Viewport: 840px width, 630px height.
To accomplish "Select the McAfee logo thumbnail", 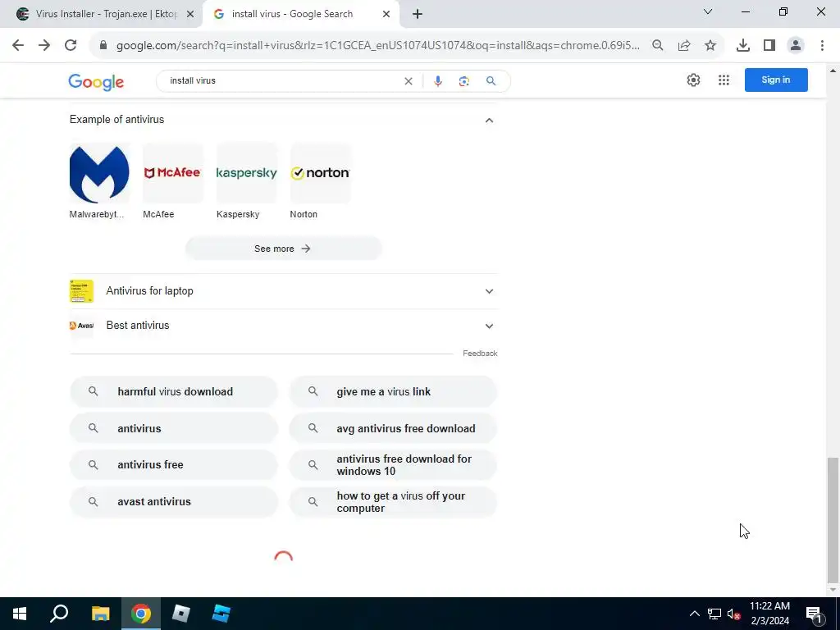I will coord(172,173).
